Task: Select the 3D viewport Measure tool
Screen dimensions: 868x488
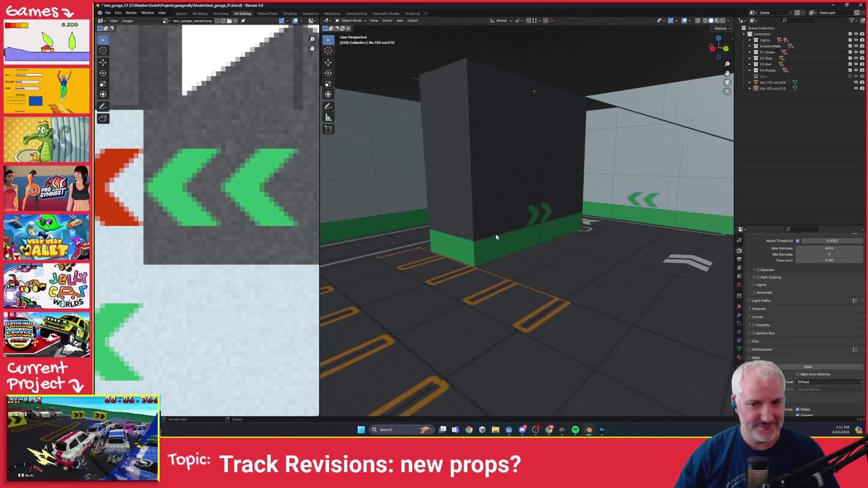Action: 328,117
